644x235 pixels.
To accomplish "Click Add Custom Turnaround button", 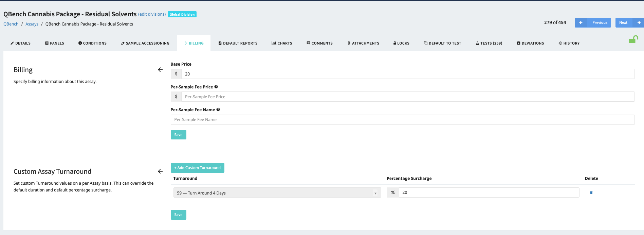I will [197, 168].
